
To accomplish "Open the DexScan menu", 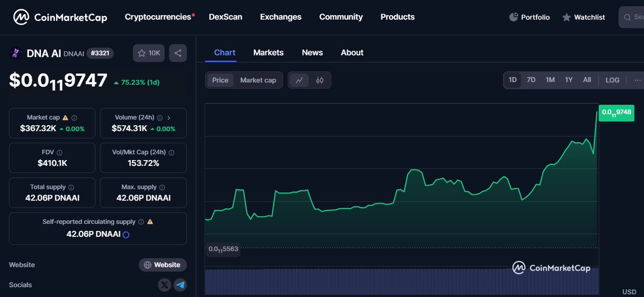I will 225,17.
